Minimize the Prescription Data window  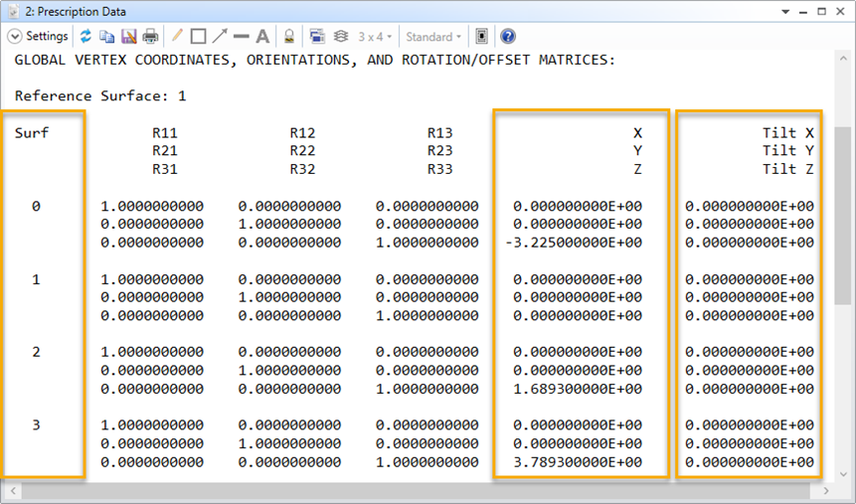pyautogui.click(x=803, y=12)
